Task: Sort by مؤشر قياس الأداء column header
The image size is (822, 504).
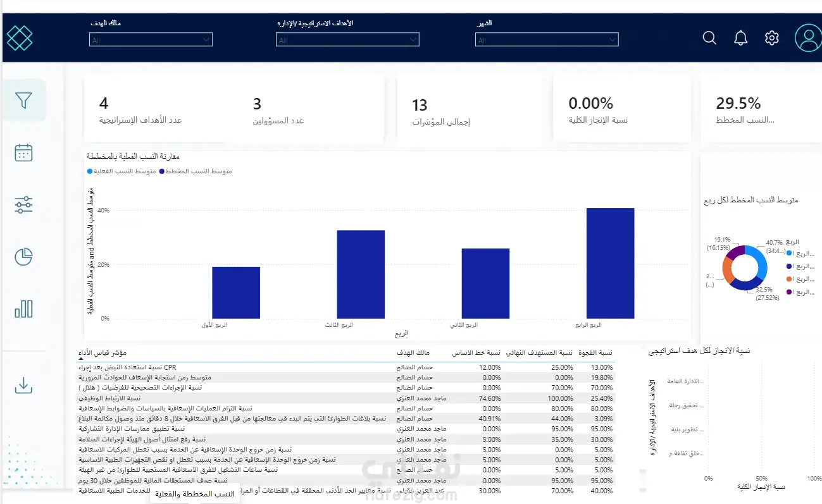Action: 103,353
